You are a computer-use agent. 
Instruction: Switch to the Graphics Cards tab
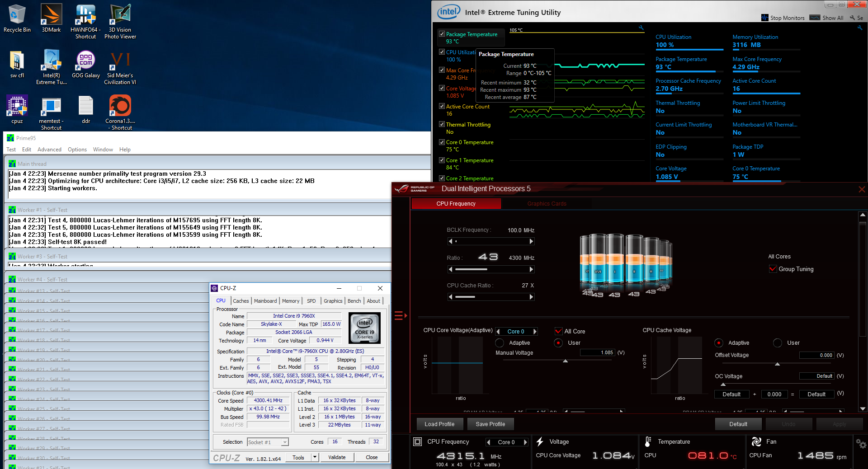[547, 204]
